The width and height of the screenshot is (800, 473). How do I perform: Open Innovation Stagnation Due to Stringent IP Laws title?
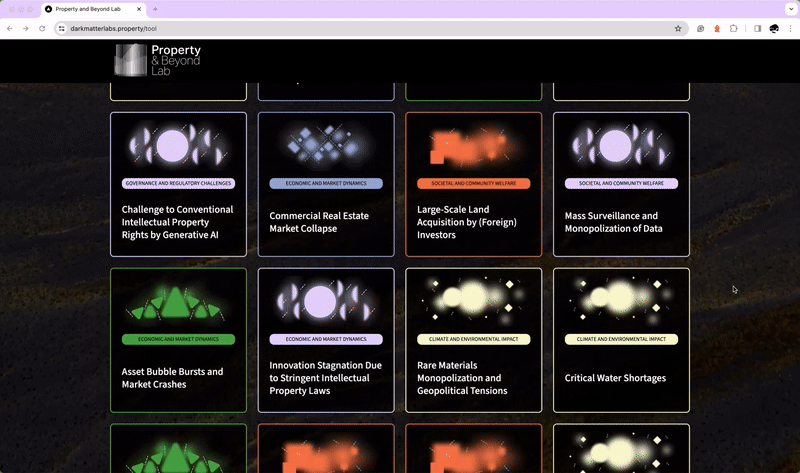326,378
